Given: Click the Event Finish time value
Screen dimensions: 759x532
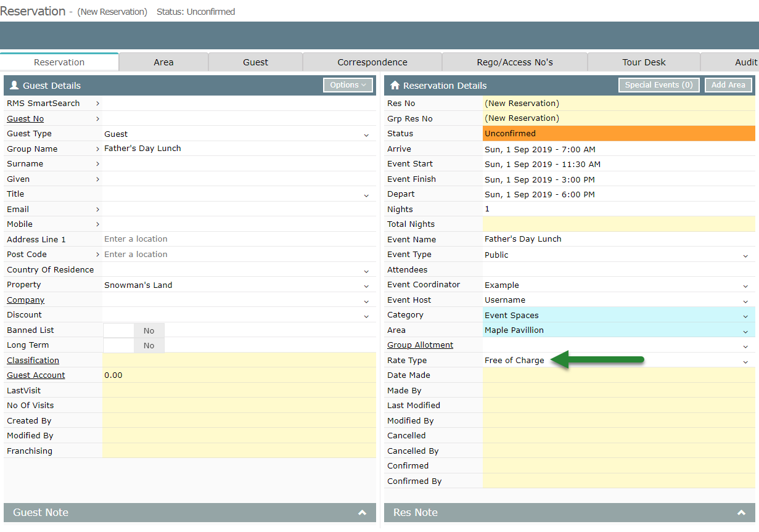Looking at the screenshot, I should (540, 179).
